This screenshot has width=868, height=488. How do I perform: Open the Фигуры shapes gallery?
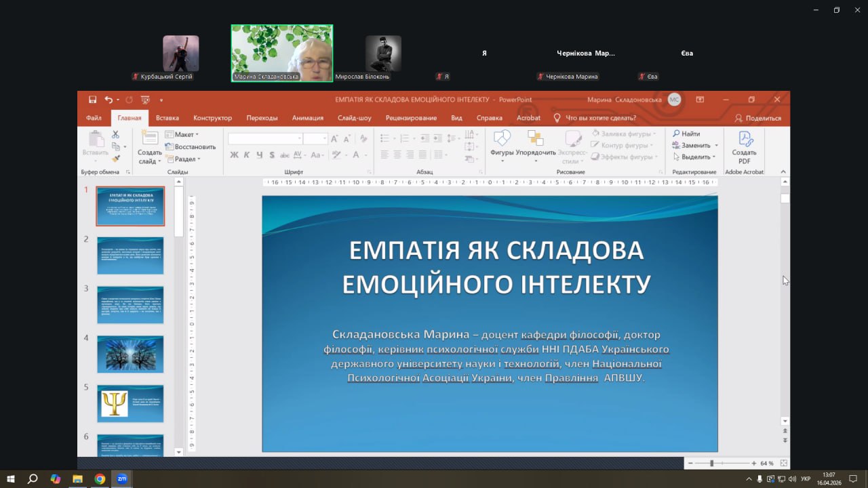(x=502, y=144)
